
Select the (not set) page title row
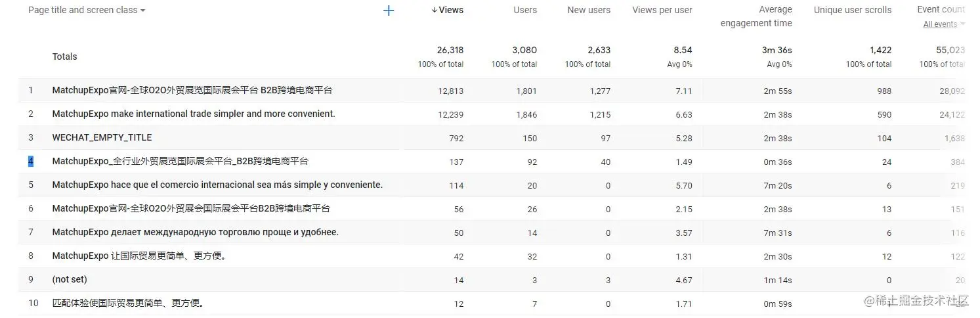(x=70, y=280)
